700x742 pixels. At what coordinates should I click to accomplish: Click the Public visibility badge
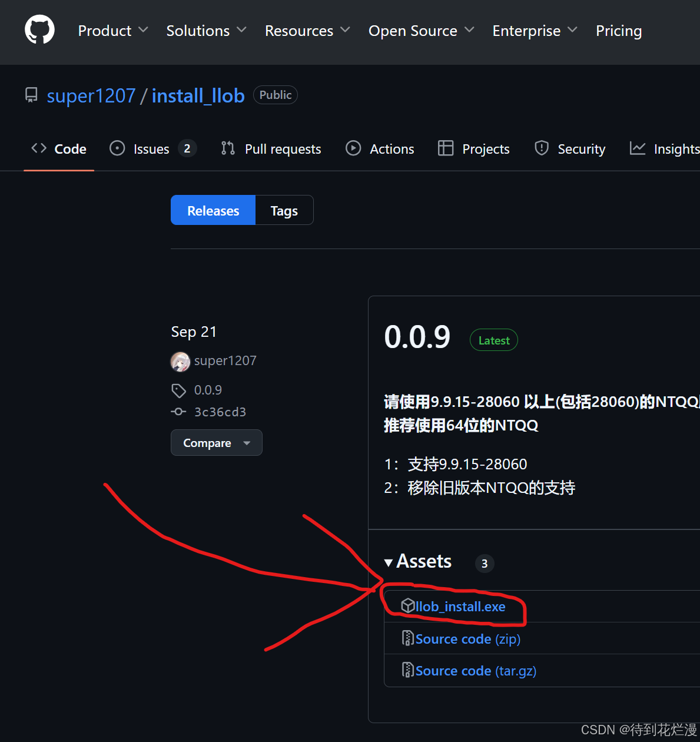276,95
